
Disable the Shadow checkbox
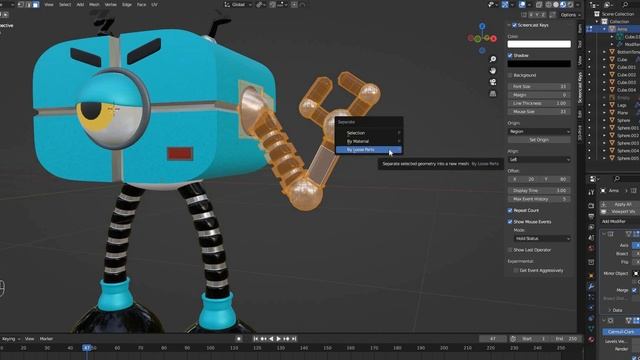(x=510, y=56)
